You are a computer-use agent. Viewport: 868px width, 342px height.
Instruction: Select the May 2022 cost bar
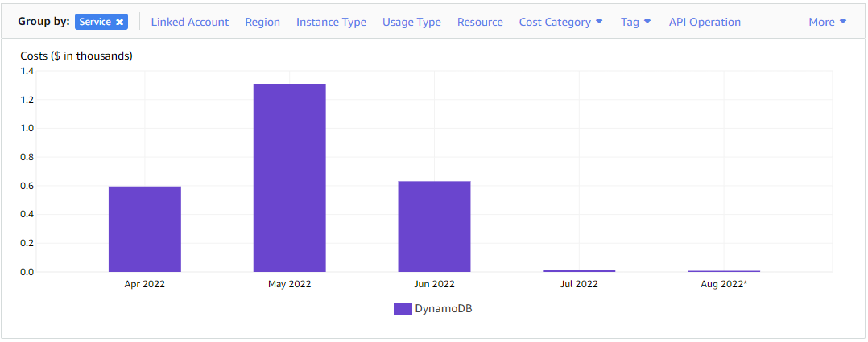tap(289, 178)
